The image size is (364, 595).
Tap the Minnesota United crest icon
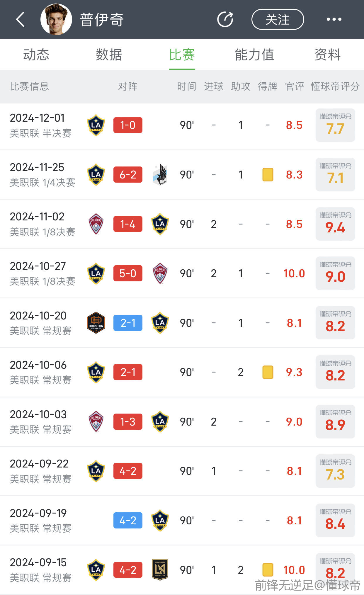point(160,175)
